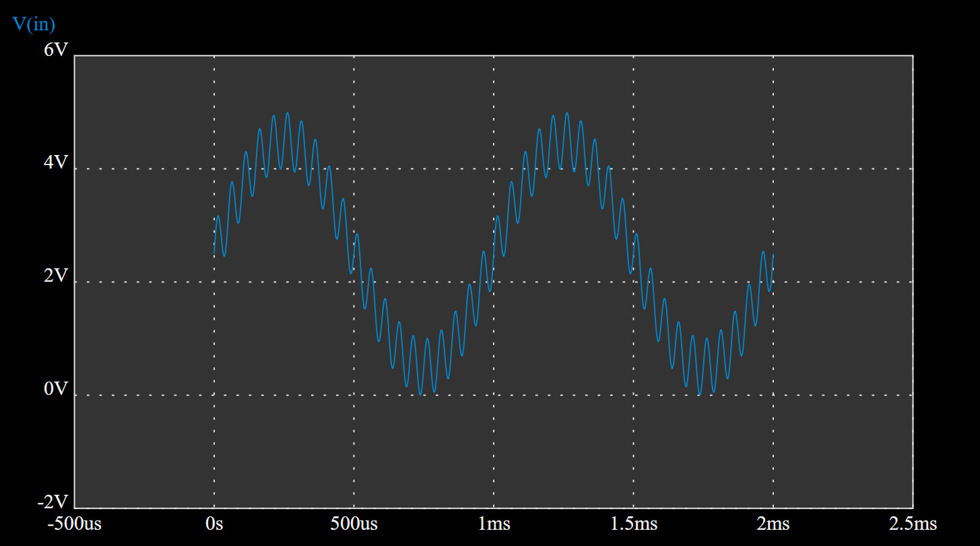Click the 1.5ms time axis label

coord(634,524)
